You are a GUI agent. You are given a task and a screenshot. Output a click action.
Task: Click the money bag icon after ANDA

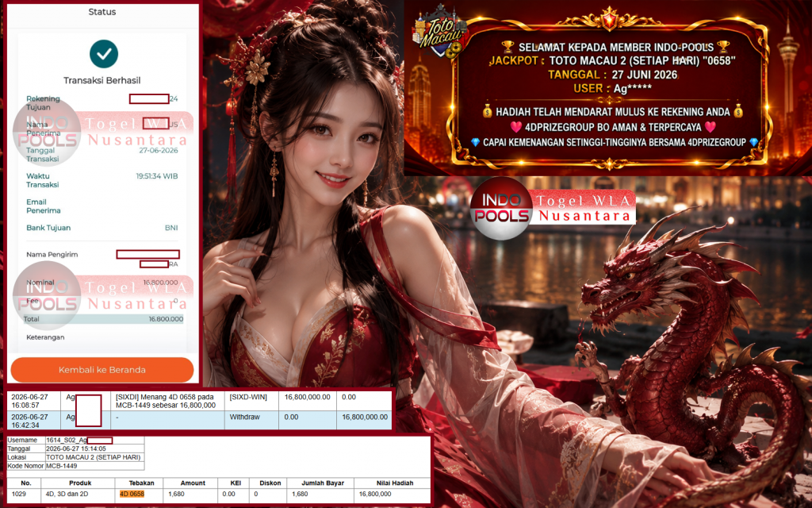tap(738, 111)
